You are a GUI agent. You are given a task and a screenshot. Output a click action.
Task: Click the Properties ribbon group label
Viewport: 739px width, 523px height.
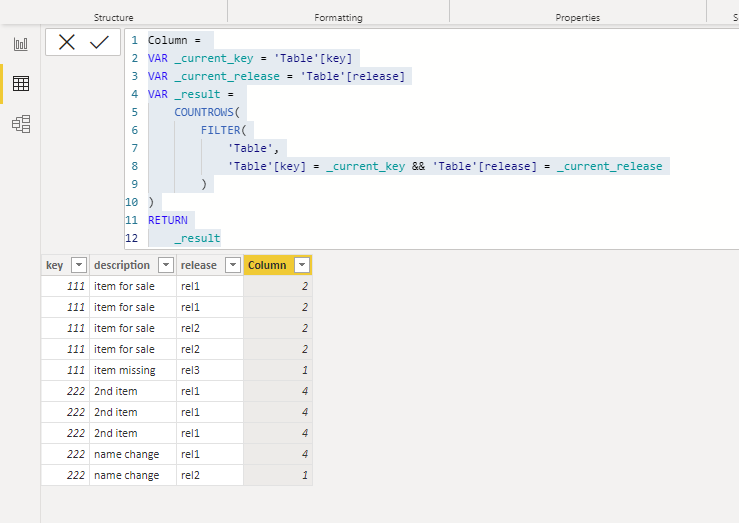pyautogui.click(x=577, y=17)
